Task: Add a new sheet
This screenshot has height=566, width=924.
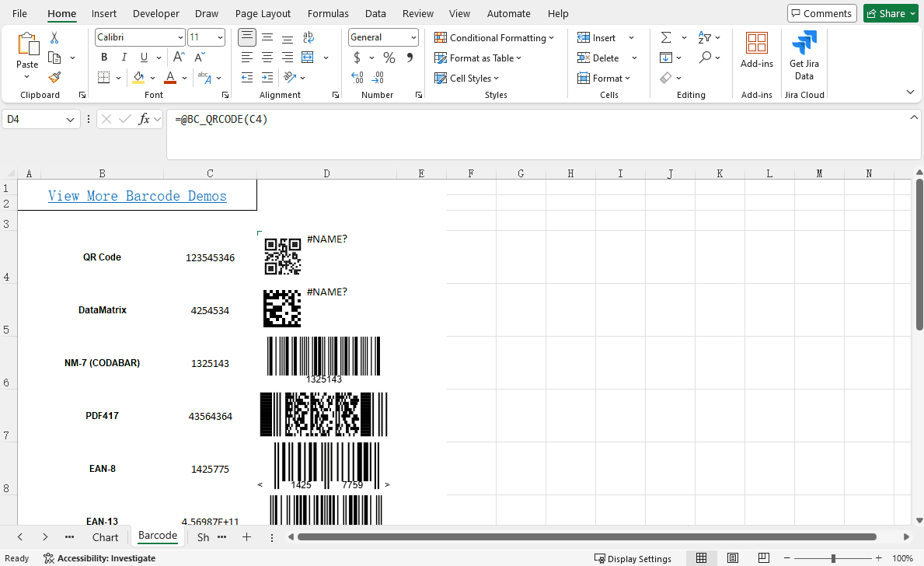Action: coord(247,536)
